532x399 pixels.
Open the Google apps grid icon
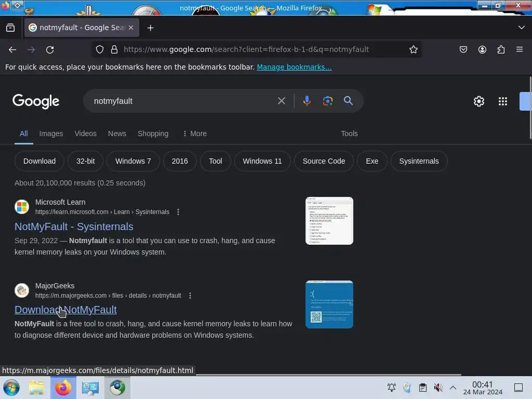(503, 101)
